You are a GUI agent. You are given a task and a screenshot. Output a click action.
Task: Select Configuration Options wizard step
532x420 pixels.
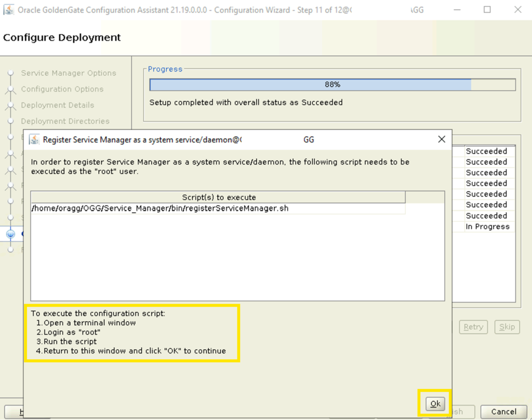coord(62,89)
